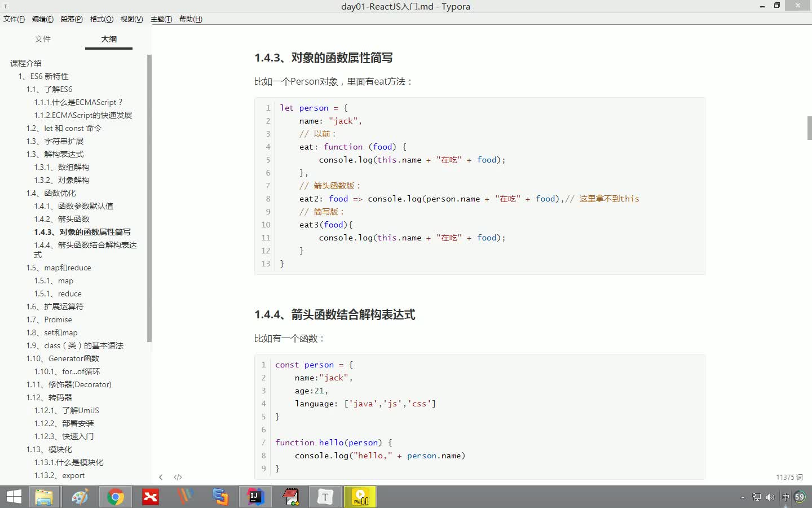Screen dimensions: 812x508
Task: Select outline entry 1.1、了解ES6
Action: point(49,89)
